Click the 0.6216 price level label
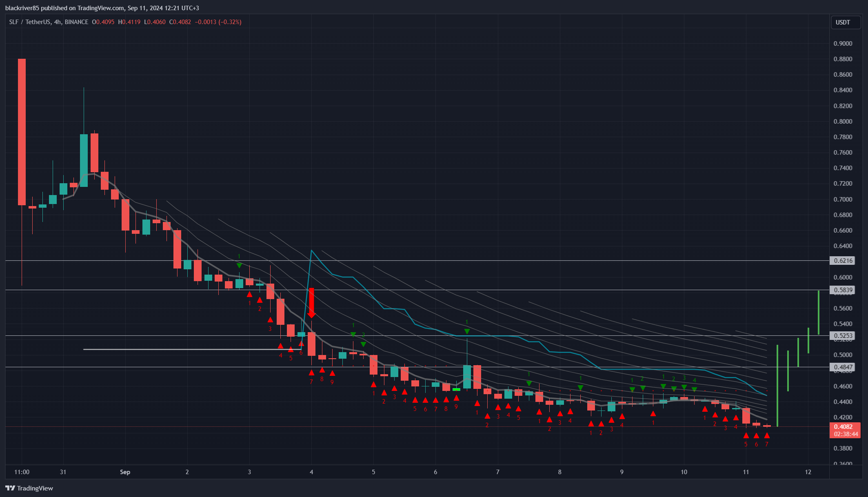 842,260
